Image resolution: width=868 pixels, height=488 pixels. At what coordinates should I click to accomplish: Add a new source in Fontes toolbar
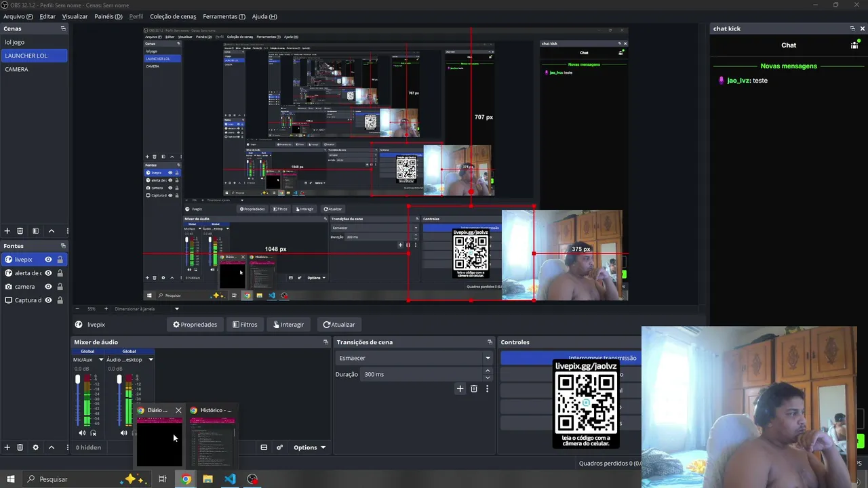coord(7,447)
